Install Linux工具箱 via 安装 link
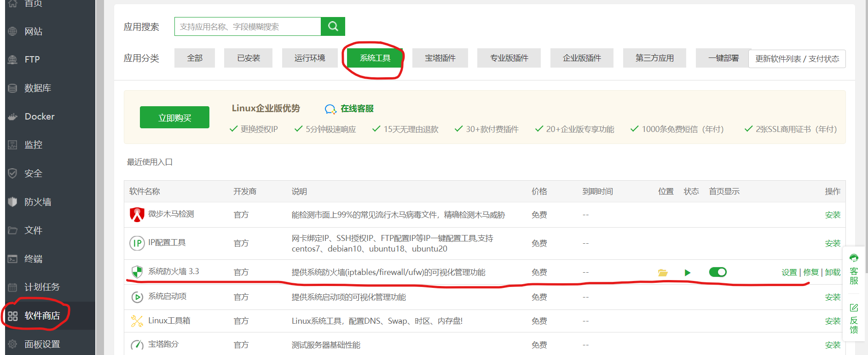This screenshot has width=868, height=355. pos(833,321)
